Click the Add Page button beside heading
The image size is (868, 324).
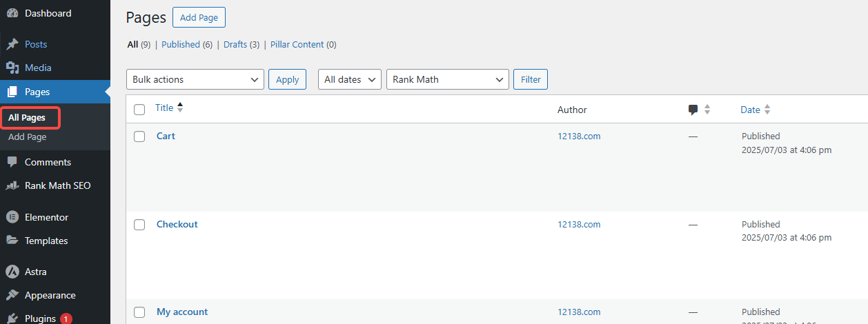(x=199, y=17)
